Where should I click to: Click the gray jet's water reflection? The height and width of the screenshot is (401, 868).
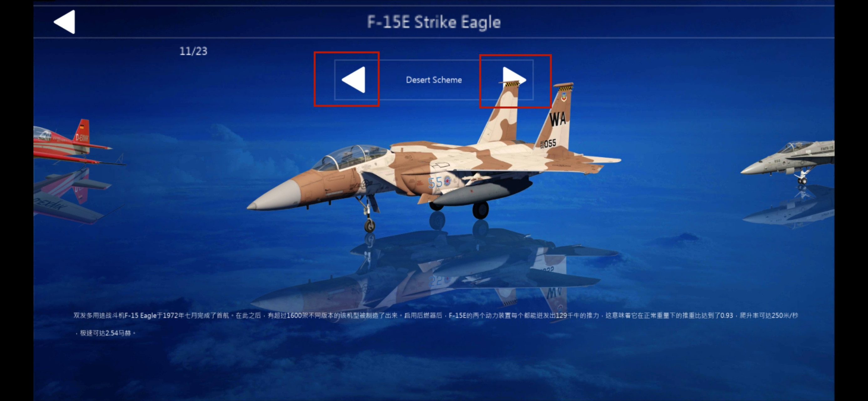[x=788, y=207]
